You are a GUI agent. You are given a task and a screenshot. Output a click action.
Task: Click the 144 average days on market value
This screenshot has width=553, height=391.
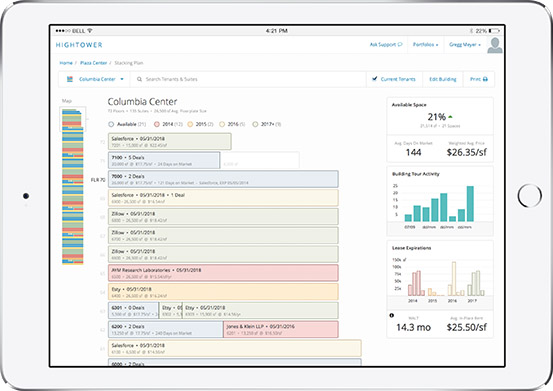click(413, 152)
